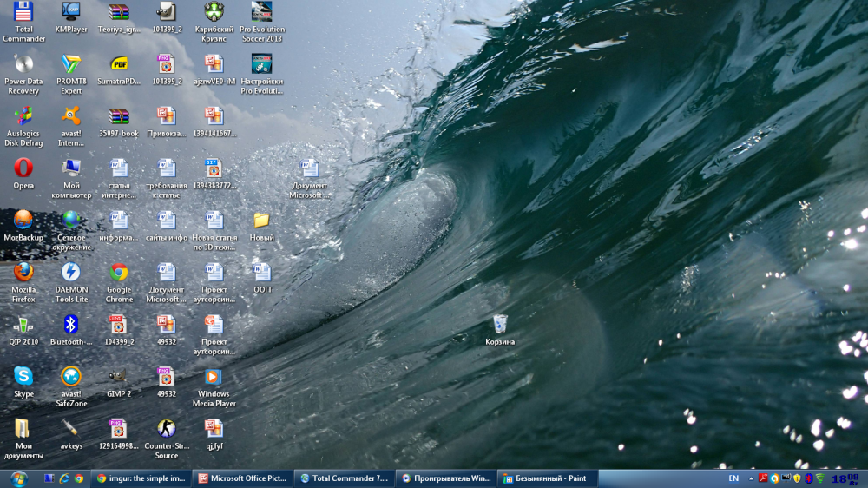Select the Сетевое окружение icon
Image resolution: width=868 pixels, height=488 pixels.
(71, 230)
